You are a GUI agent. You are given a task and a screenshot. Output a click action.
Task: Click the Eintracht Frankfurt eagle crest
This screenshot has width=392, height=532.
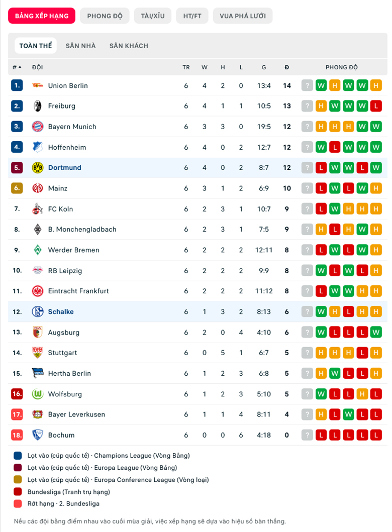point(37,291)
